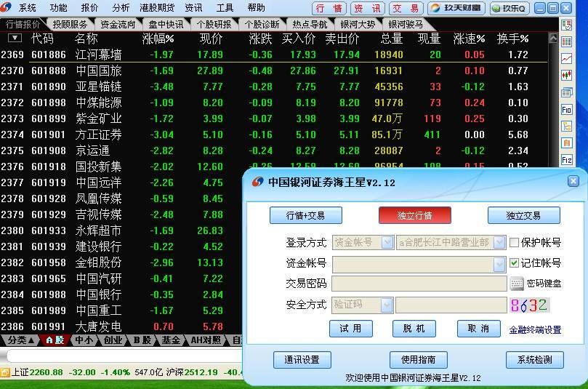
Task: Open 通讯设置 communication settings
Action: [x=302, y=360]
